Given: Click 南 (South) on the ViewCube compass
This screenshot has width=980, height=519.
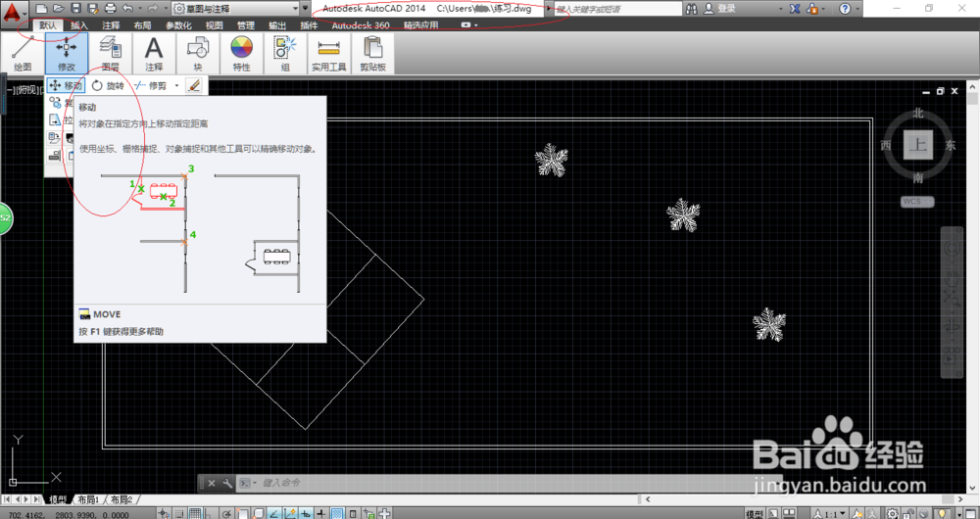Looking at the screenshot, I should point(918,178).
